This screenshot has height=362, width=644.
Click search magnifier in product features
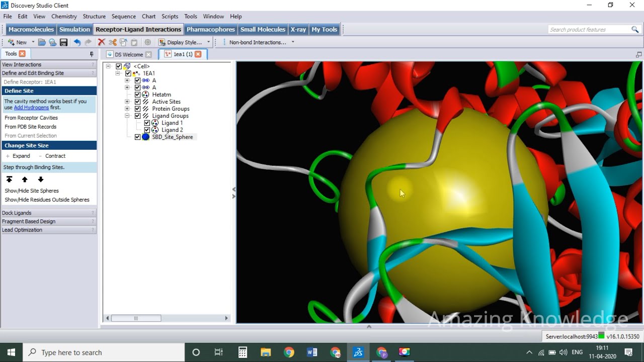(635, 30)
